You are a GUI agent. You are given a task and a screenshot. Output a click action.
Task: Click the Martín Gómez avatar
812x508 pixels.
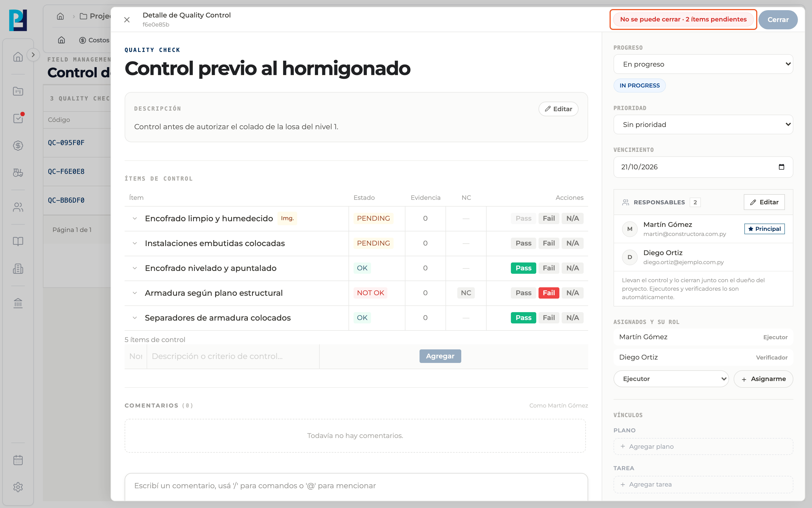pos(630,229)
